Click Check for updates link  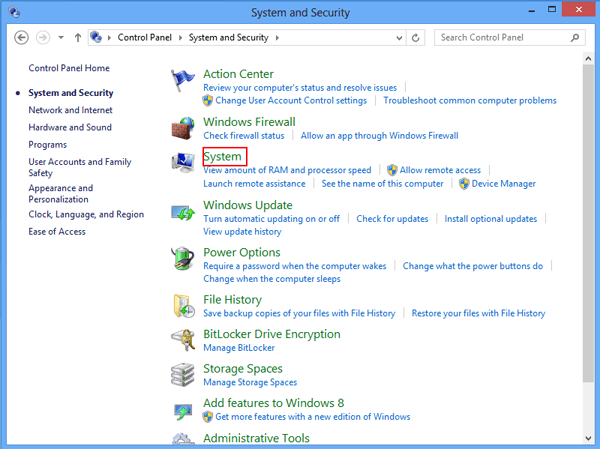(392, 219)
